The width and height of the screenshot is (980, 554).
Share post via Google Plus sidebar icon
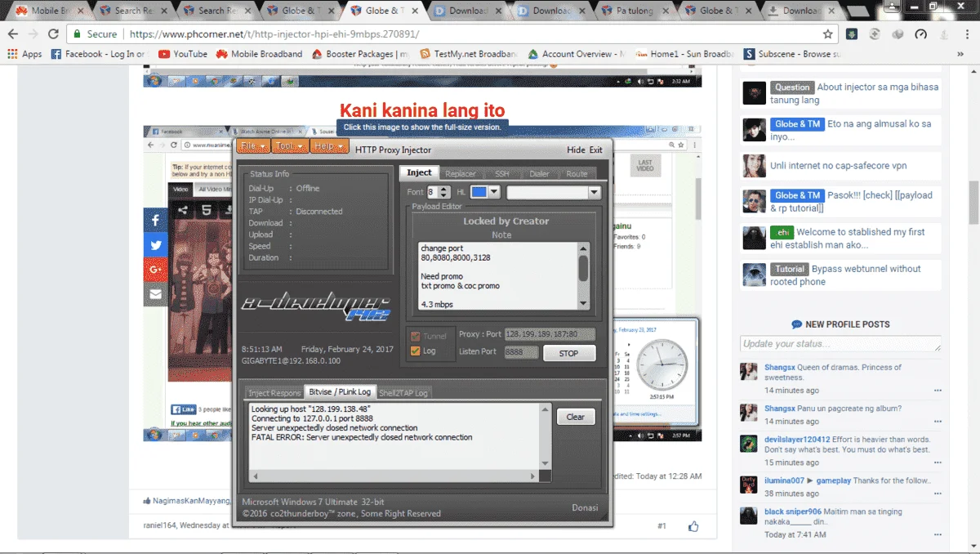(156, 270)
